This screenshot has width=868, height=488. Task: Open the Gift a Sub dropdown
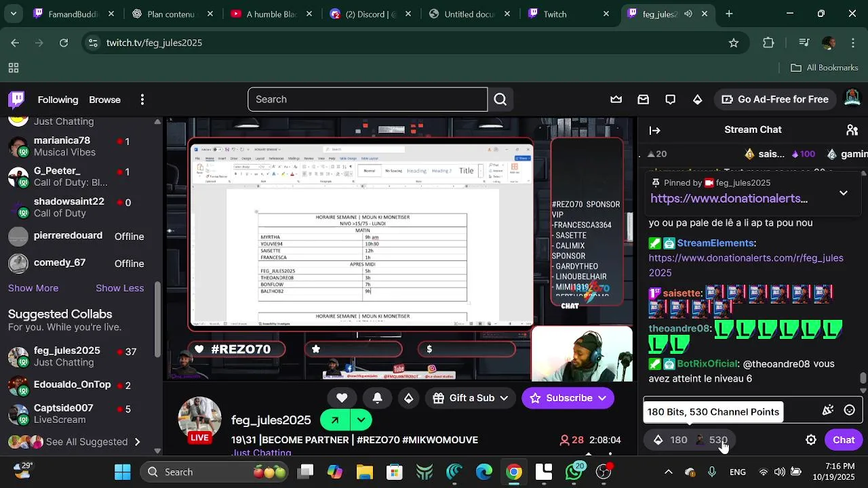click(x=471, y=398)
